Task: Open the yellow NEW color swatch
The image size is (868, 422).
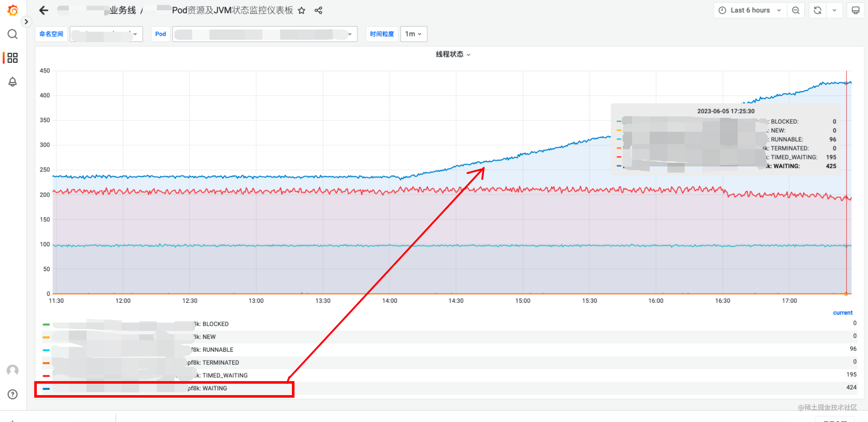Action: coord(46,337)
